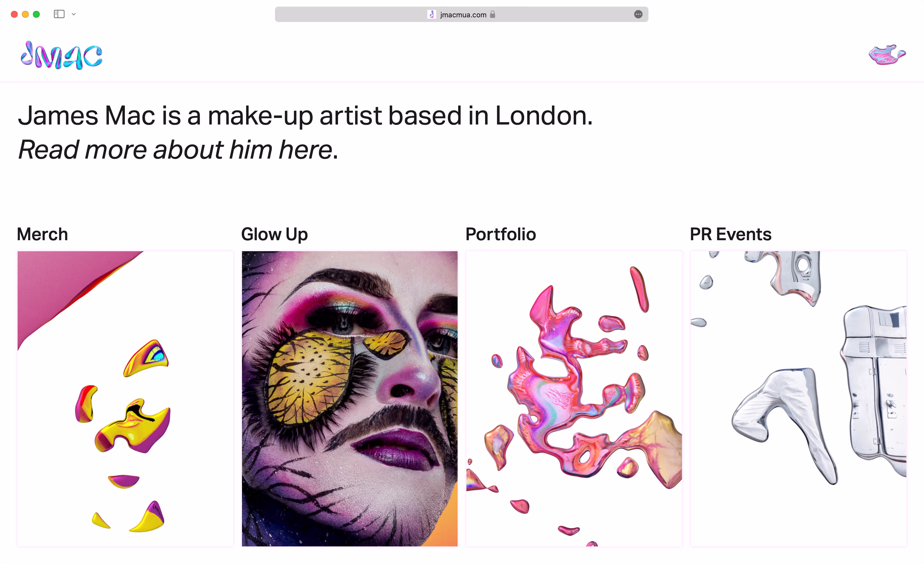Viewport: 924px width, 564px height.
Task: Select the PR Events heading
Action: 730,234
